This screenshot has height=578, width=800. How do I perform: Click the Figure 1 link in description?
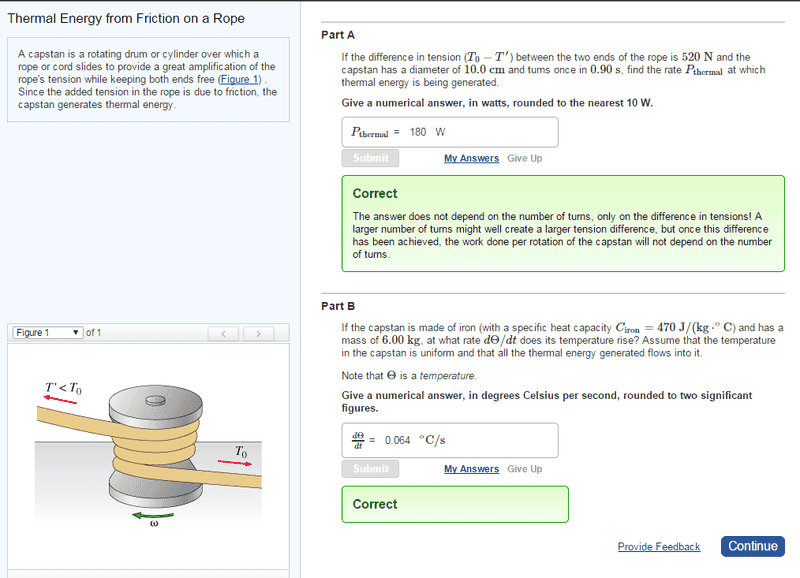[x=239, y=79]
